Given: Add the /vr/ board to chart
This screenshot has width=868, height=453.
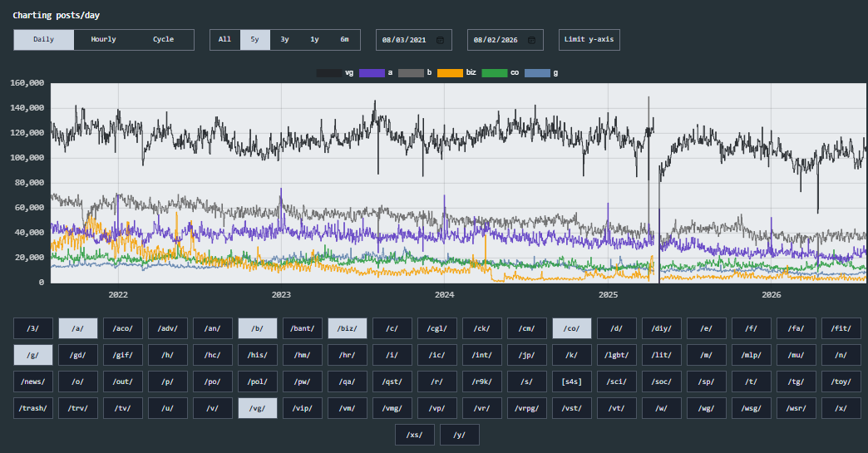Looking at the screenshot, I should tap(482, 408).
